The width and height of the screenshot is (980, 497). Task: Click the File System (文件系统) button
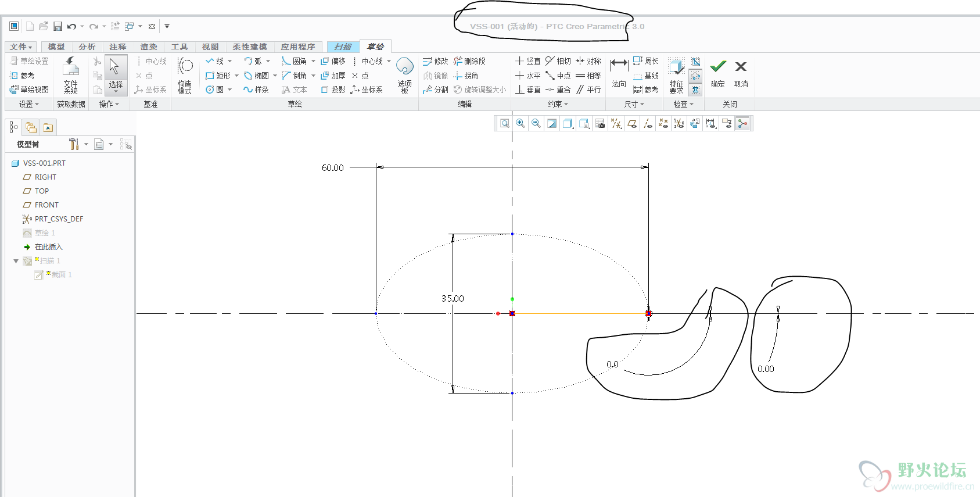point(71,76)
